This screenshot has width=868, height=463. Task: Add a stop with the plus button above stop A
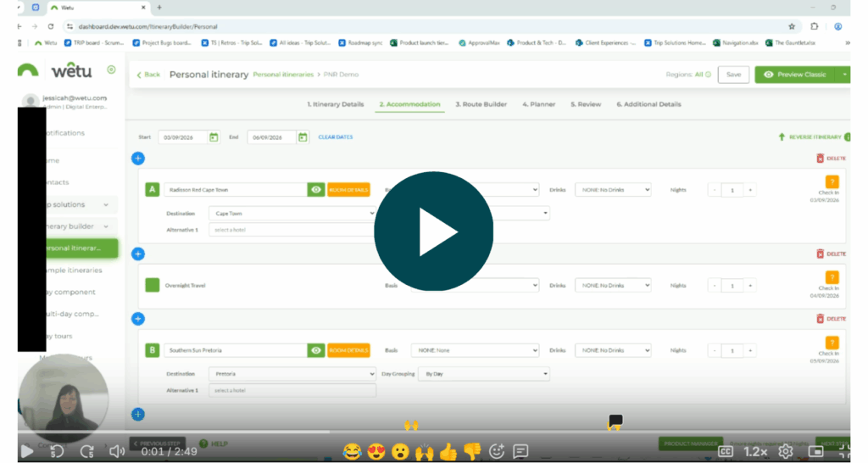point(138,159)
